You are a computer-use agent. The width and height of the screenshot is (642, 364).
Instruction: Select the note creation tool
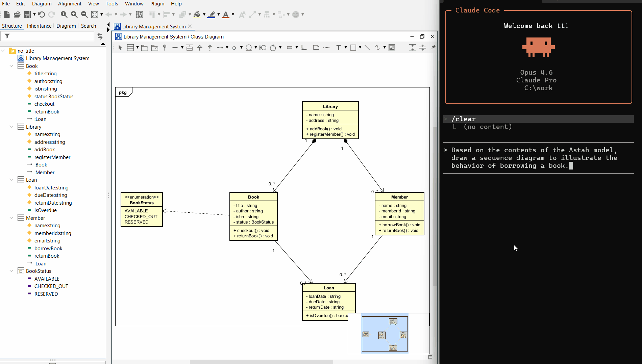coord(316,48)
